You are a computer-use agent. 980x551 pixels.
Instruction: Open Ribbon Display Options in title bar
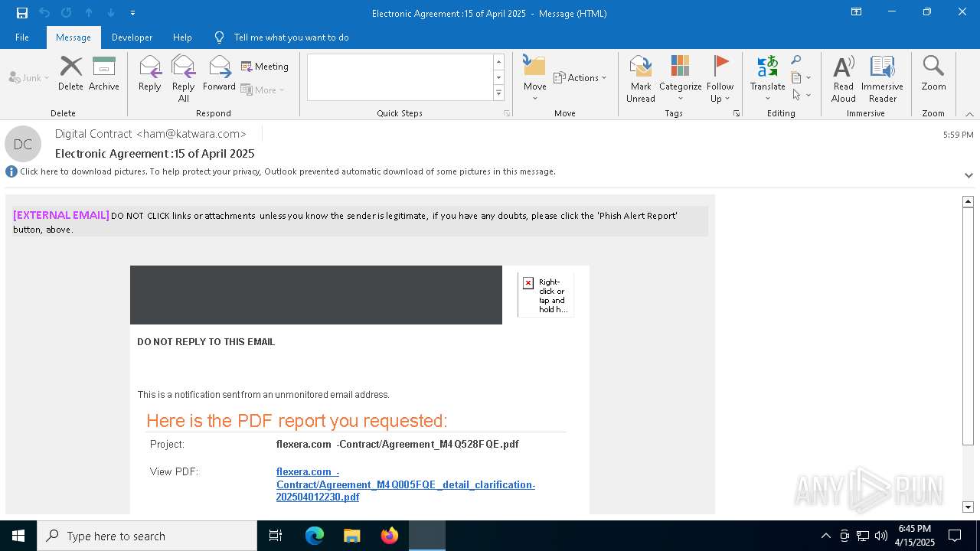[x=857, y=12]
